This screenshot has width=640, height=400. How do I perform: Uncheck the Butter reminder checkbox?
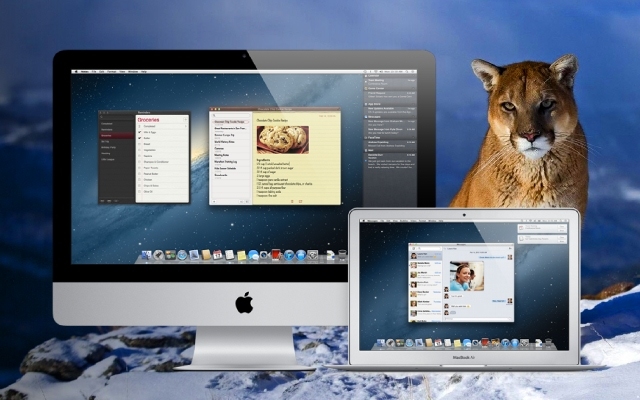click(140, 140)
